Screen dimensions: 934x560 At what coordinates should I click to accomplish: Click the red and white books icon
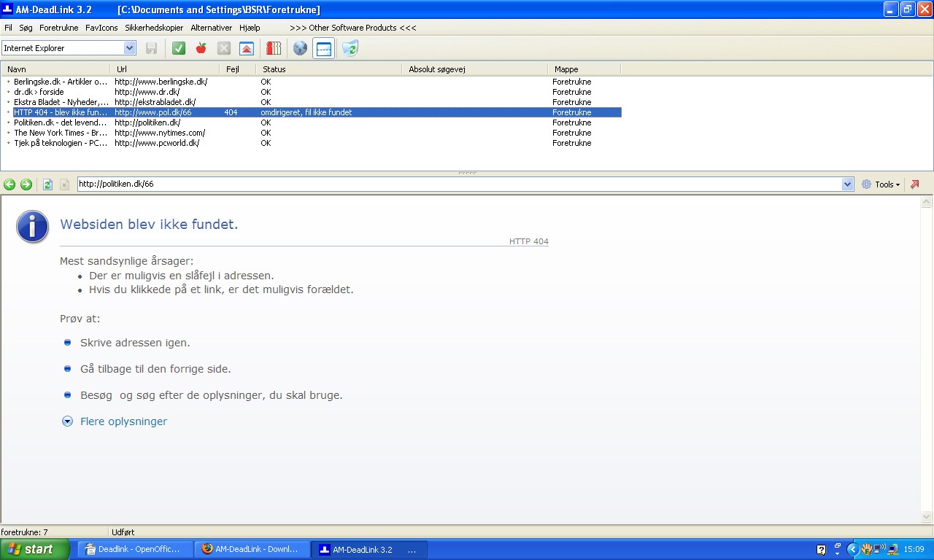coord(274,48)
